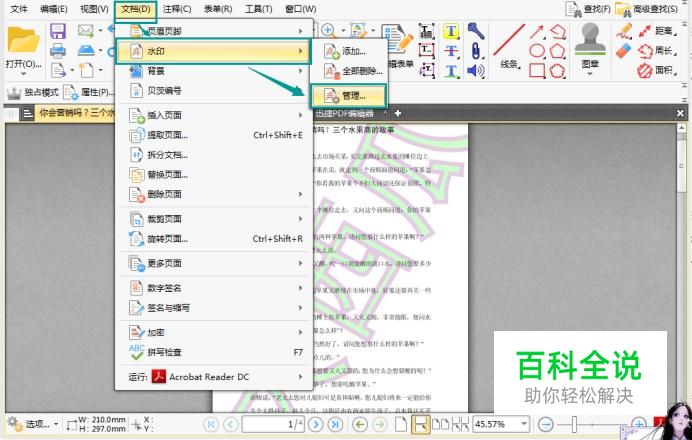
Task: Open the 文档(D) menu
Action: click(x=135, y=9)
